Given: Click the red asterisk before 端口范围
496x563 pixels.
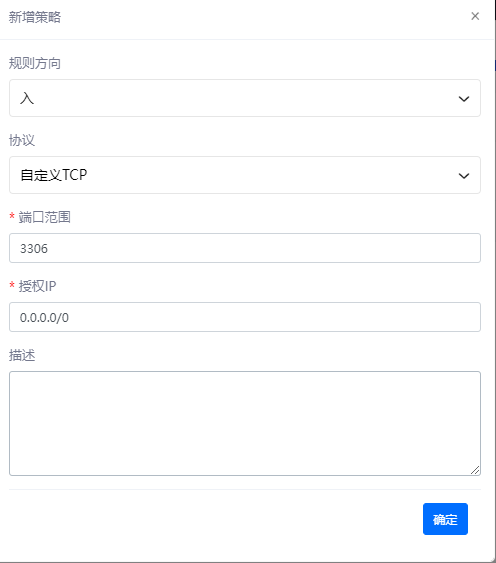Looking at the screenshot, I should coord(12,217).
